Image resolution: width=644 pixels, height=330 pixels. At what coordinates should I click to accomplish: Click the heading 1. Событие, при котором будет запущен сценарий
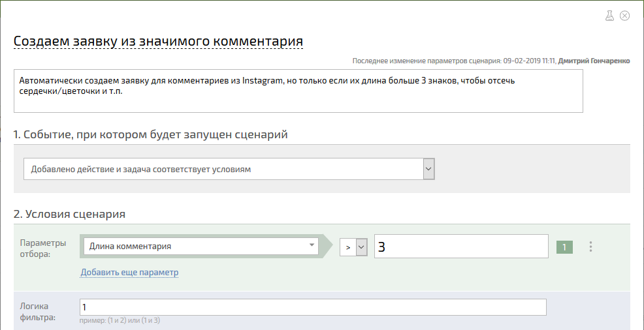coord(150,135)
